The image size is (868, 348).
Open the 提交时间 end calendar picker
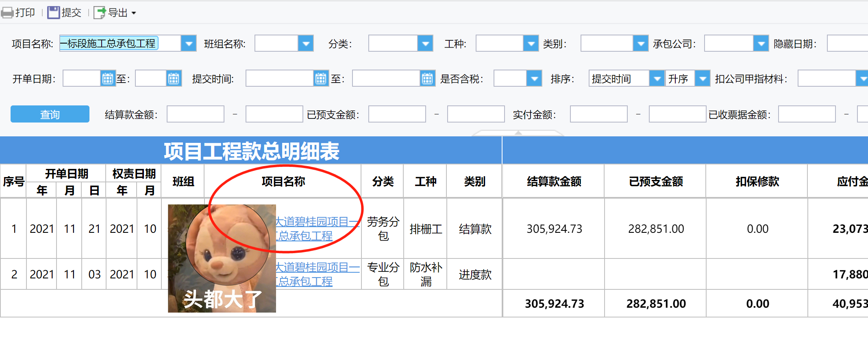point(427,79)
